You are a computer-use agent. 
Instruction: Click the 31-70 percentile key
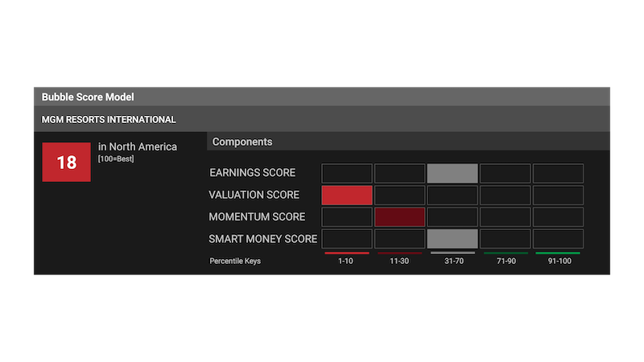454,261
